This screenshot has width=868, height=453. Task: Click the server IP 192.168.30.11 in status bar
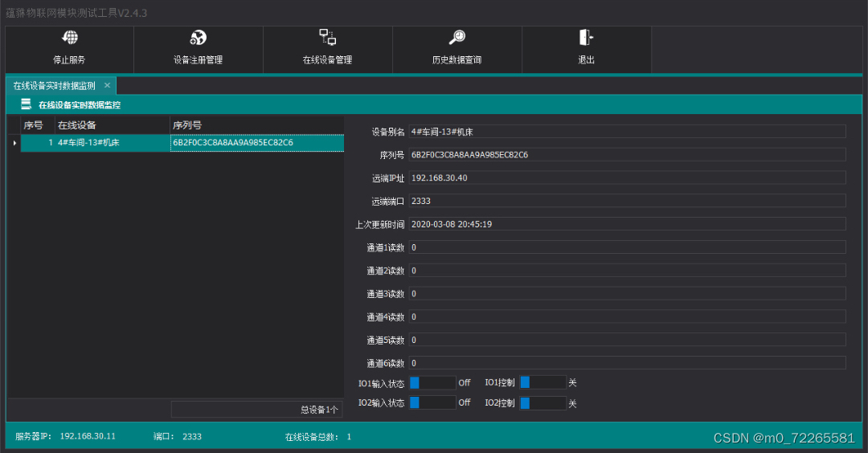88,436
